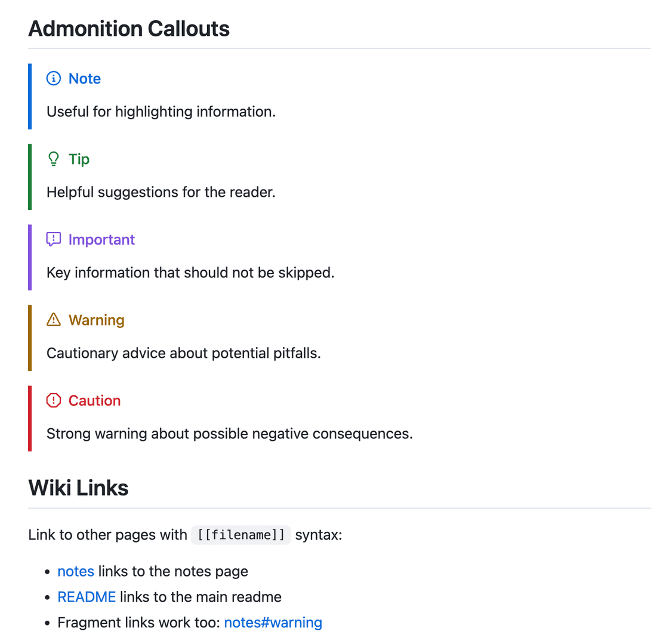Image resolution: width=651 pixels, height=644 pixels.
Task: Click the text 'Useful for highlighting information.'
Action: point(161,112)
